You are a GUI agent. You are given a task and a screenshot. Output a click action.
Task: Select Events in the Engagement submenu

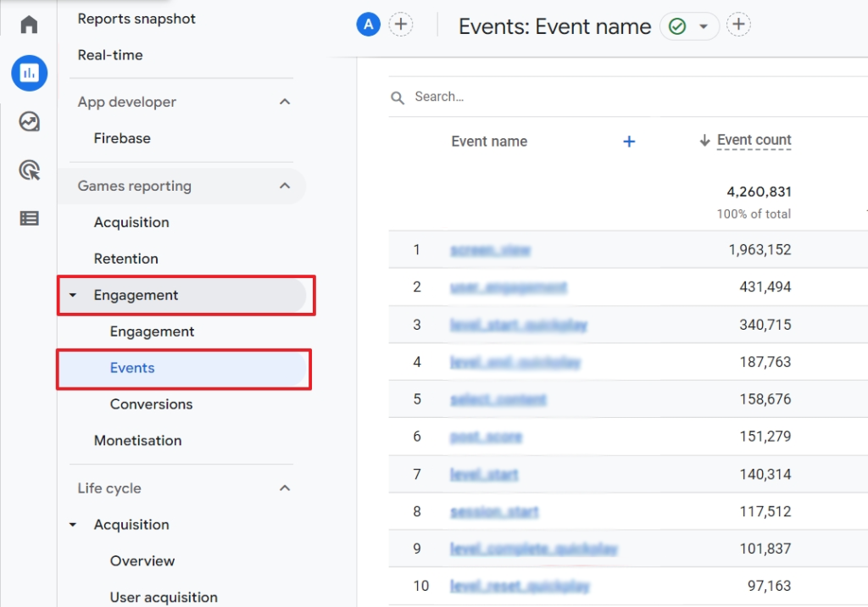click(132, 368)
